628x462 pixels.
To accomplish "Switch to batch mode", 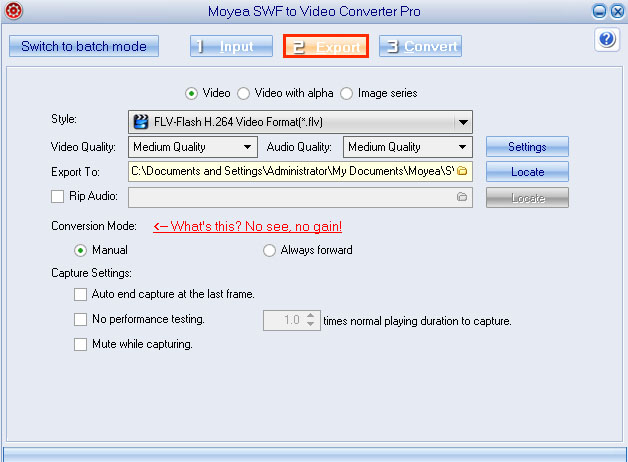I will pos(84,46).
